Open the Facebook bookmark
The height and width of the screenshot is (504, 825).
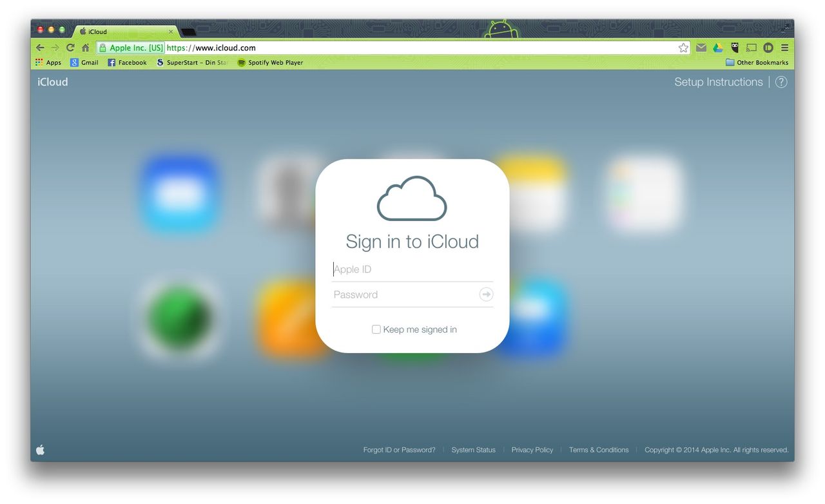[127, 63]
